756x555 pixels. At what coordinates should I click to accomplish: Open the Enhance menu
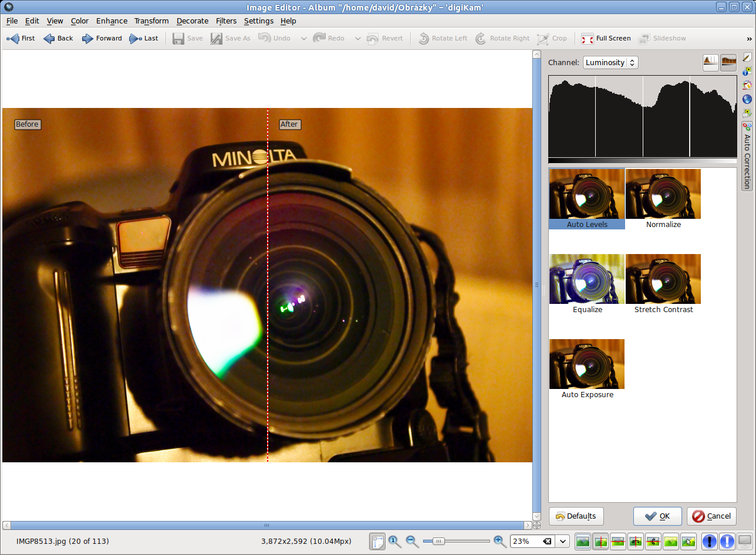point(112,21)
